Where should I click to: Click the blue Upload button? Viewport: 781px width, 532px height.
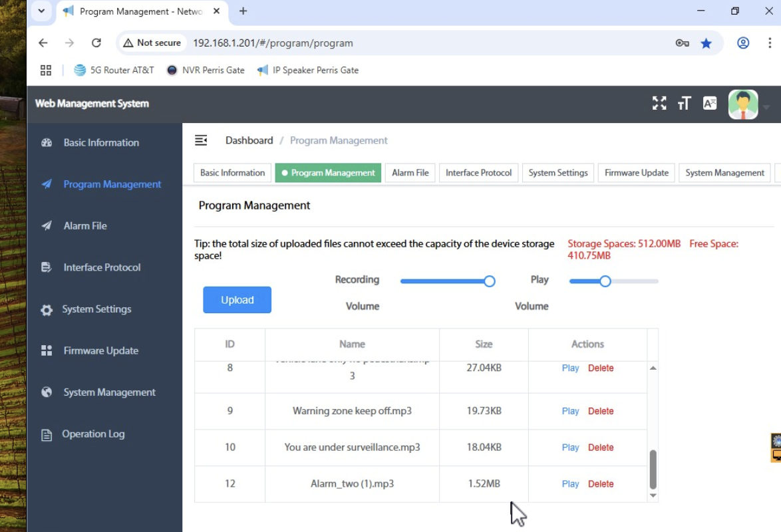pyautogui.click(x=237, y=300)
